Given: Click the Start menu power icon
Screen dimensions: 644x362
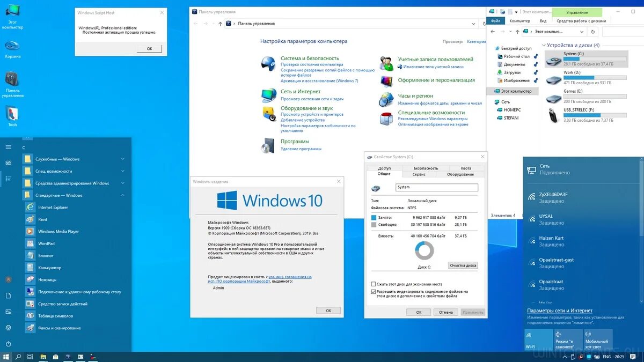Looking at the screenshot, I should [8, 344].
